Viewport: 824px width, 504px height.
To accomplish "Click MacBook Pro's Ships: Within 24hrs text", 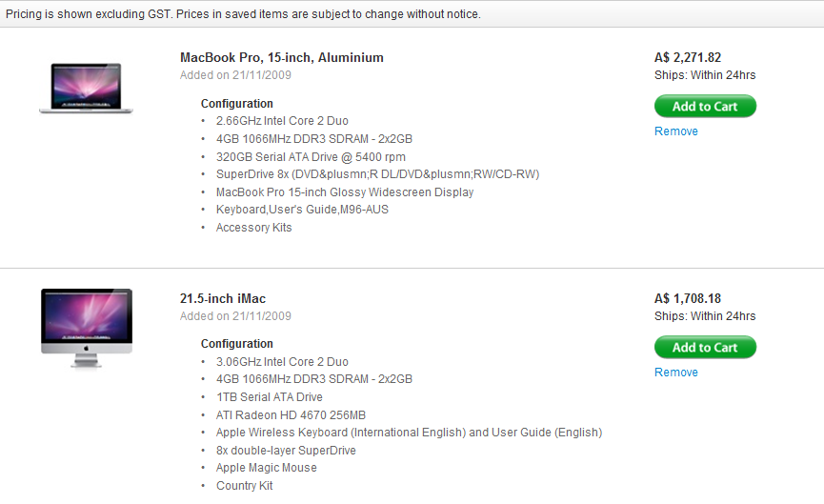I will 705,75.
